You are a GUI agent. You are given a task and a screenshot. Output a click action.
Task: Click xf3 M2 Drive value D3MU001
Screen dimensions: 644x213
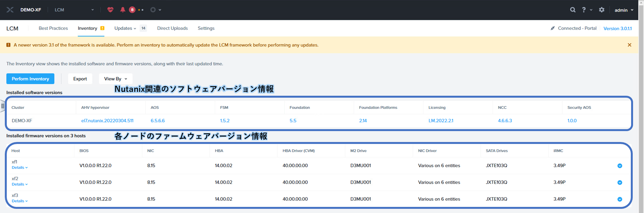361,199
